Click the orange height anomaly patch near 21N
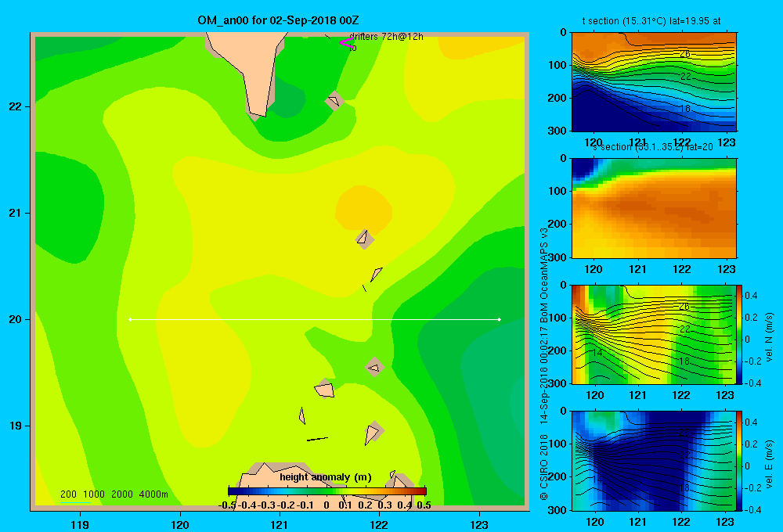Viewport: 783px width, 532px height. coord(363,209)
